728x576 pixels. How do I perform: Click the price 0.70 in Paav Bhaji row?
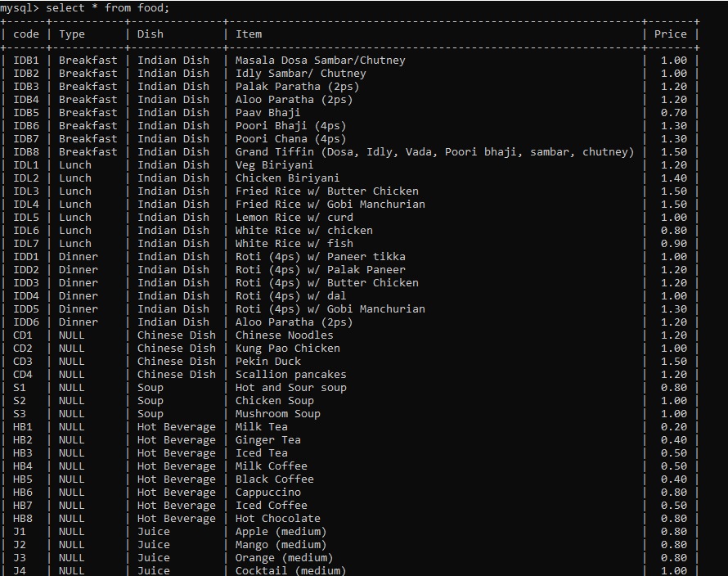pos(674,112)
